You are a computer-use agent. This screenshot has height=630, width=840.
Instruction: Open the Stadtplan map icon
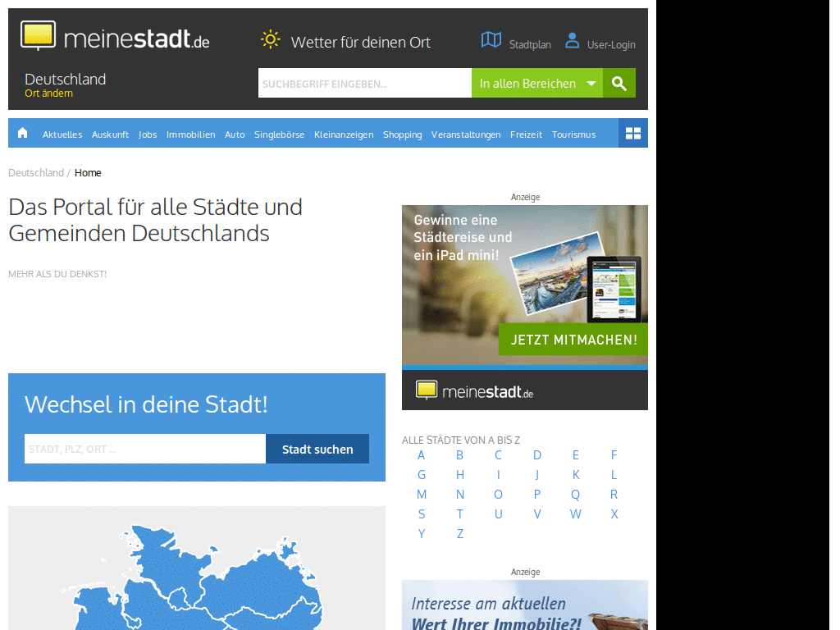(x=491, y=39)
